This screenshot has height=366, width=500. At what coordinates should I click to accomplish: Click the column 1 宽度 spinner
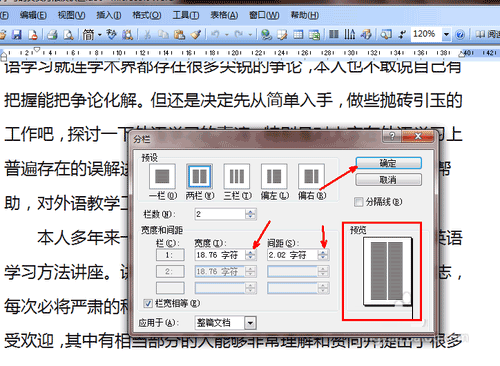250,255
